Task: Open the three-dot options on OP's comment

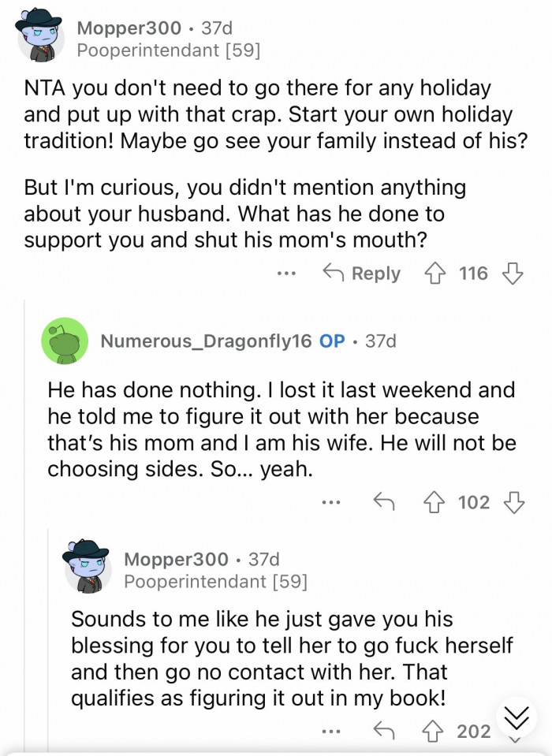Action: [332, 502]
